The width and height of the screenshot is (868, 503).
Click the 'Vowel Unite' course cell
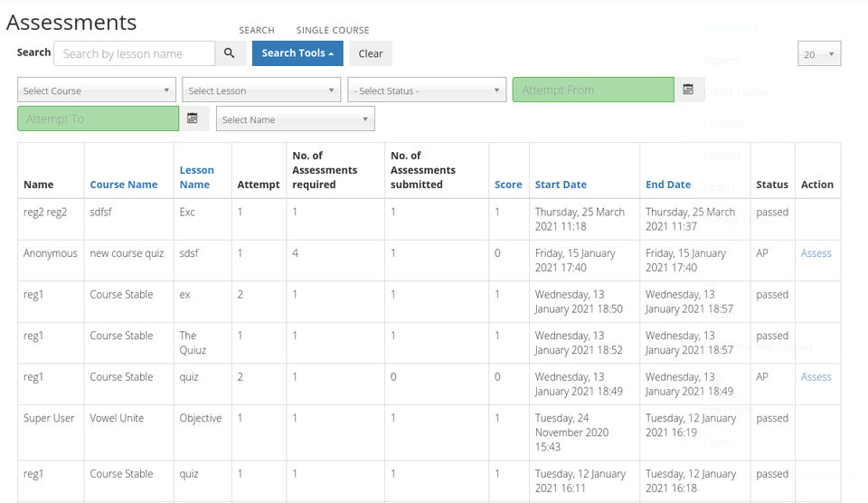point(117,418)
